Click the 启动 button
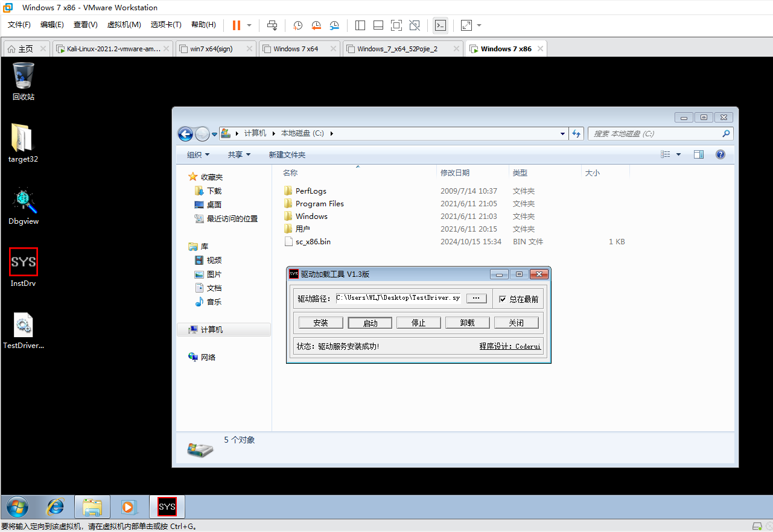The image size is (773, 532). pyautogui.click(x=370, y=323)
